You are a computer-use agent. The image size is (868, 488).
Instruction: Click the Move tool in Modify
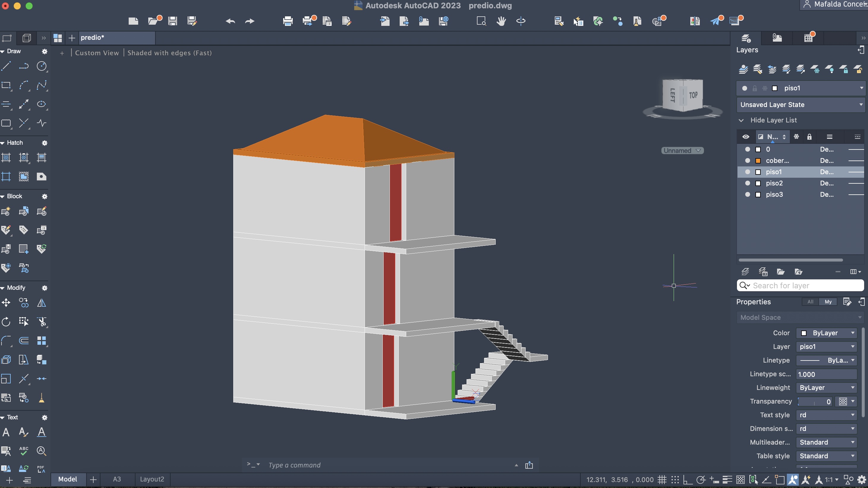coord(6,303)
